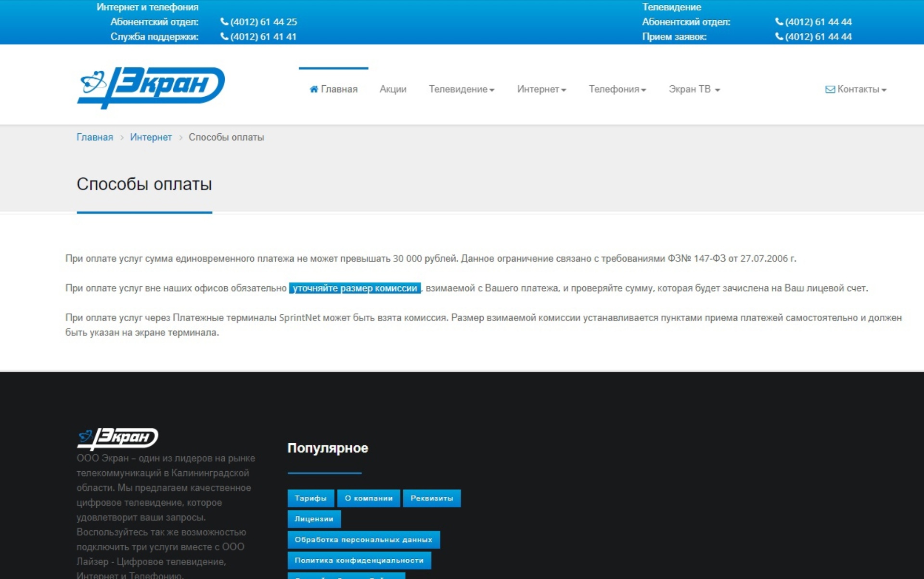This screenshot has height=579, width=924.
Task: Open the Телефония dropdown menu
Action: [x=617, y=89]
